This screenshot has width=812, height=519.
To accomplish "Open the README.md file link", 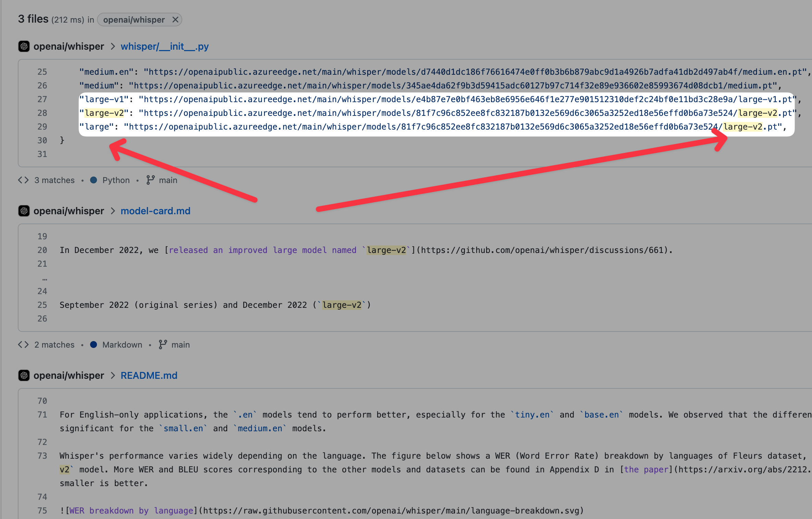I will pos(149,375).
